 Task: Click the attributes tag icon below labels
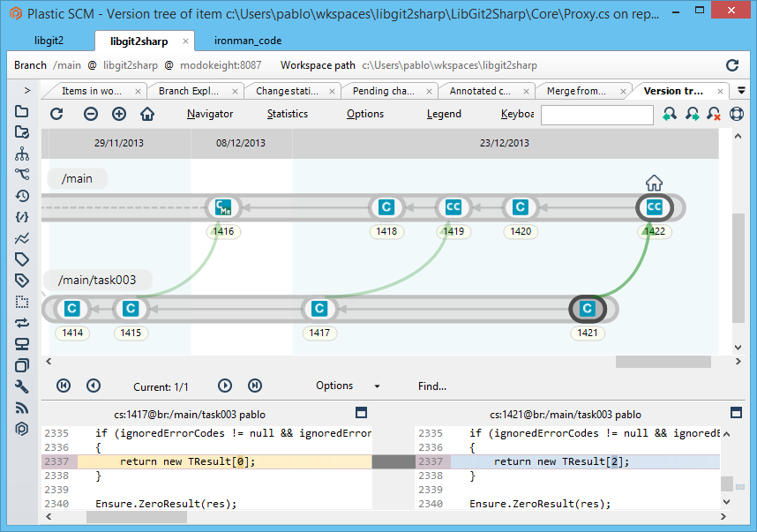22,280
